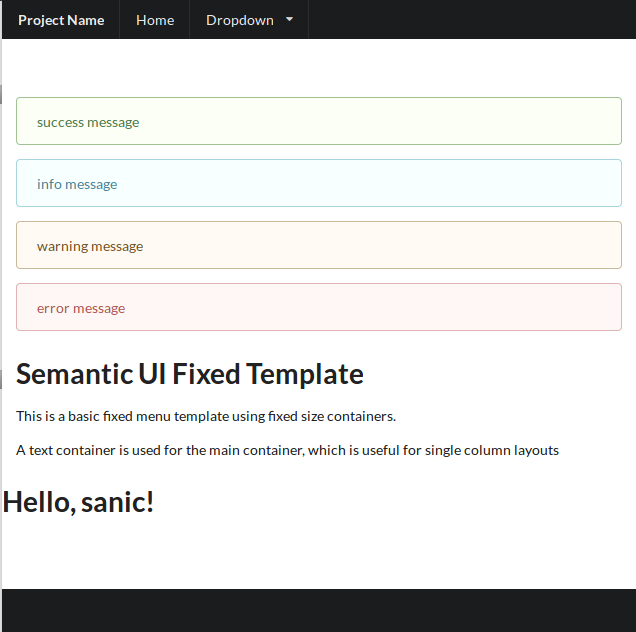
Task: Click the Dropdown caret arrow icon
Action: (x=290, y=20)
